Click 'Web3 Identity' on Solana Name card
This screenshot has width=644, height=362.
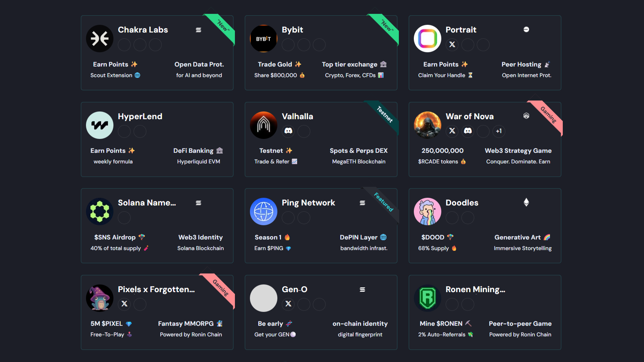tap(201, 237)
